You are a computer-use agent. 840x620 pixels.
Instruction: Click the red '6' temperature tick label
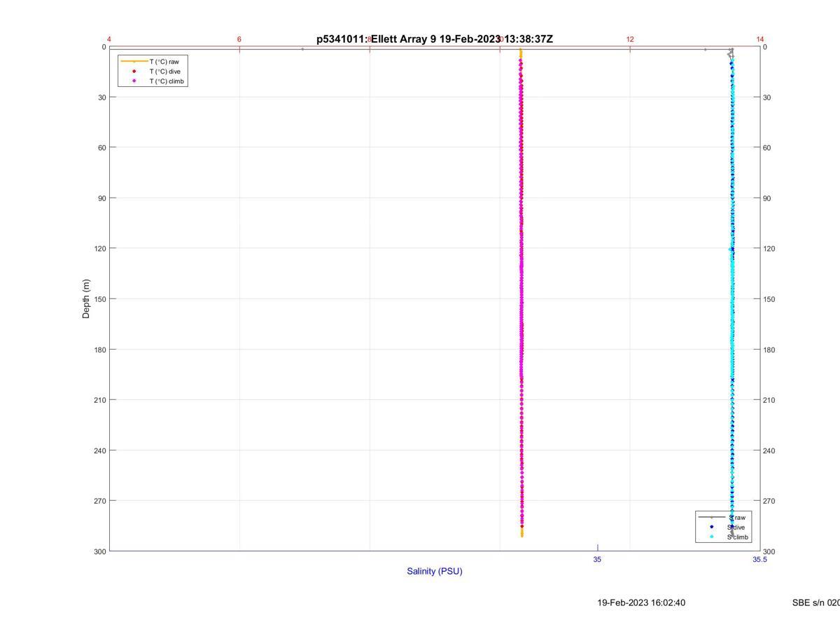pos(239,39)
